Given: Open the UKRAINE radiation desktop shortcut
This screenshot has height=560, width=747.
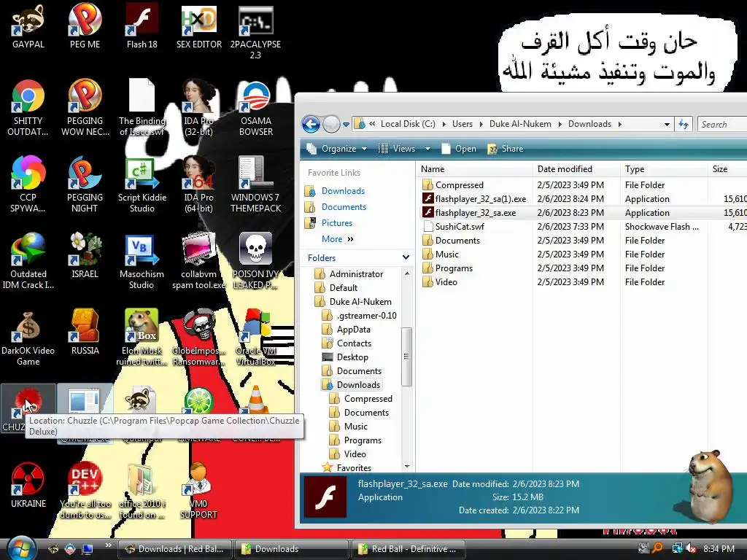Looking at the screenshot, I should pyautogui.click(x=28, y=486).
